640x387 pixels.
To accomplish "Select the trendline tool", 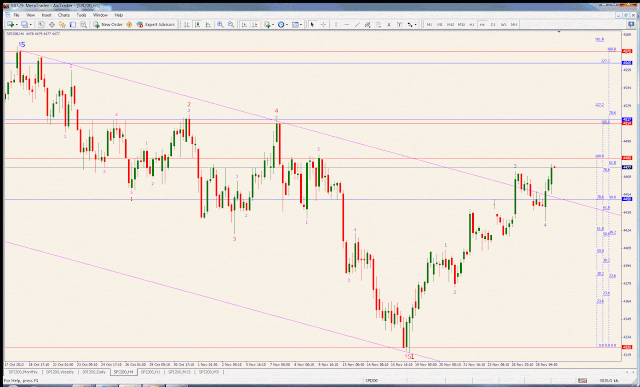I will tap(357, 24).
